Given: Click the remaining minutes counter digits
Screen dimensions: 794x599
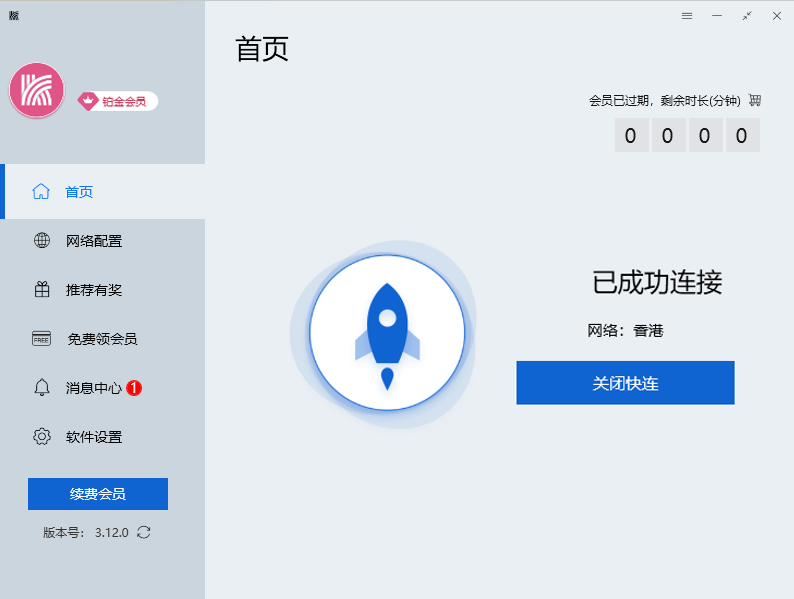Looking at the screenshot, I should (686, 136).
